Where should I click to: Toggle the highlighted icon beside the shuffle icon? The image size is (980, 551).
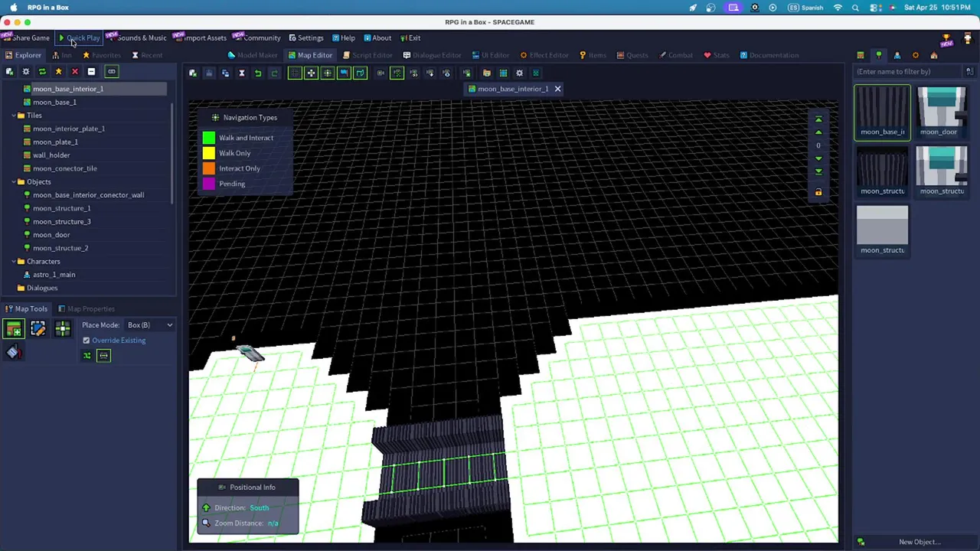(x=103, y=356)
